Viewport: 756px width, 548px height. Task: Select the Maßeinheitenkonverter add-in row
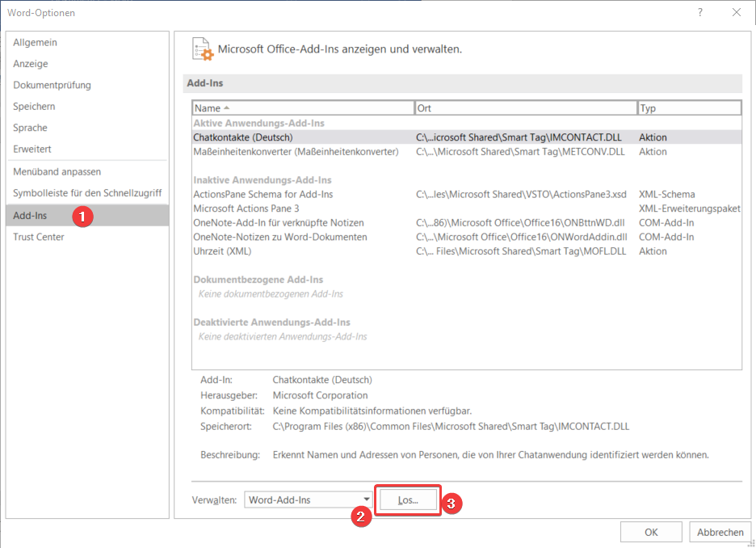pyautogui.click(x=296, y=151)
